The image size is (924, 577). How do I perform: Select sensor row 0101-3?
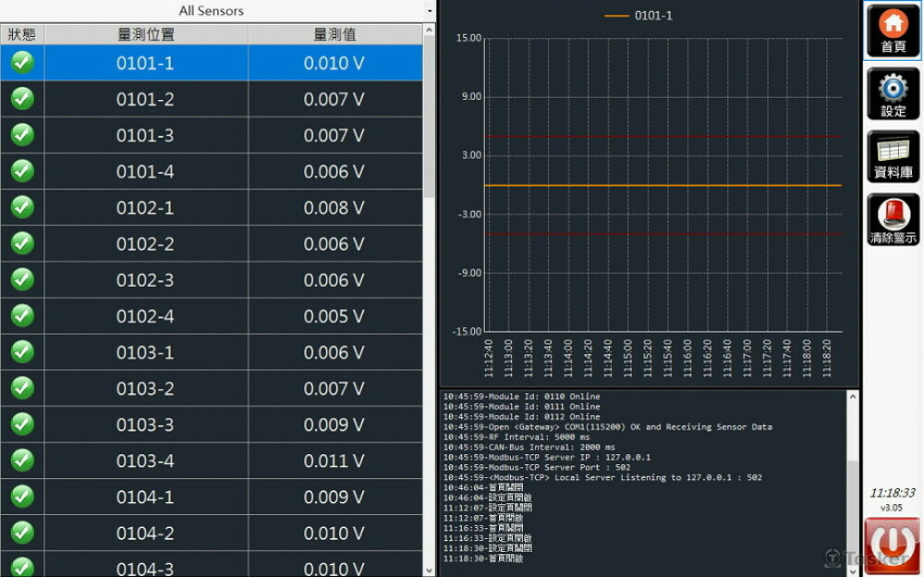click(145, 136)
